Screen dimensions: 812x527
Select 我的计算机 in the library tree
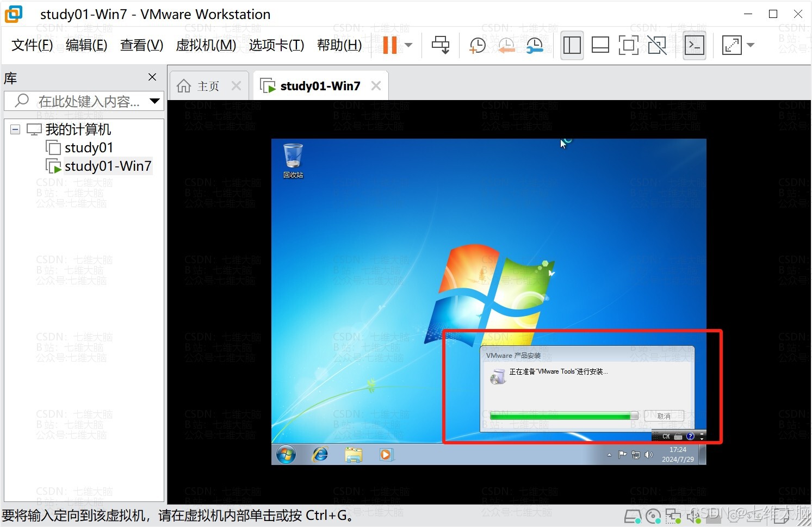[x=78, y=129]
